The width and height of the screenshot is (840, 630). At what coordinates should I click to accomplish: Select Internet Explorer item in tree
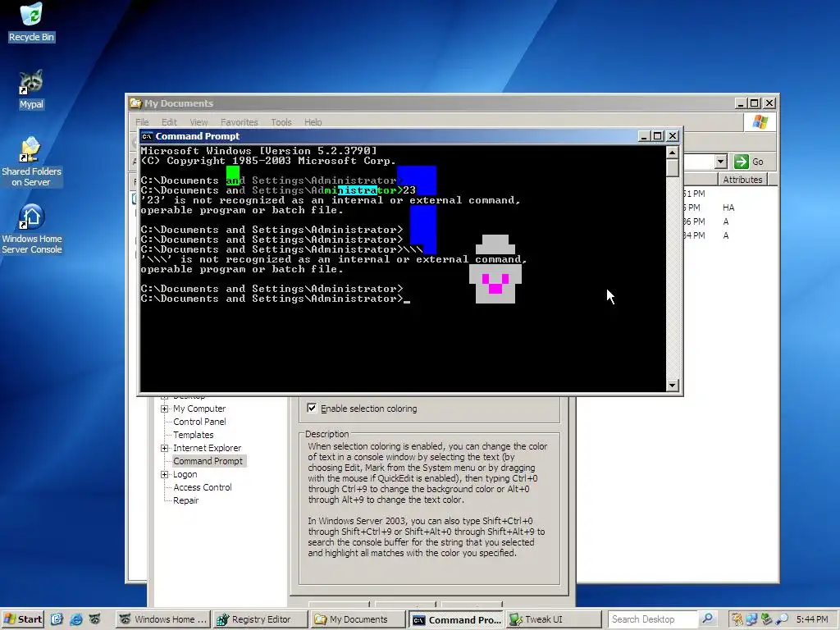pyautogui.click(x=208, y=448)
